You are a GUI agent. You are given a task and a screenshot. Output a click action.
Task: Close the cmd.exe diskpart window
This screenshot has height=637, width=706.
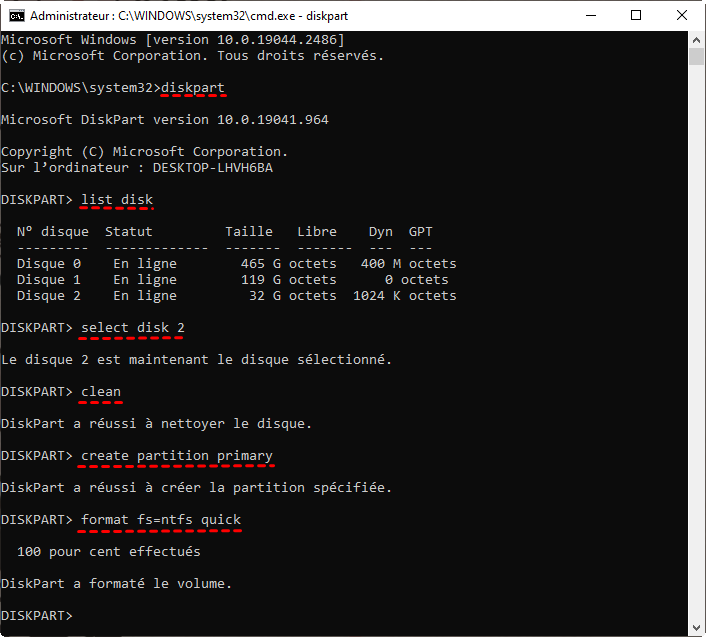pyautogui.click(x=682, y=16)
